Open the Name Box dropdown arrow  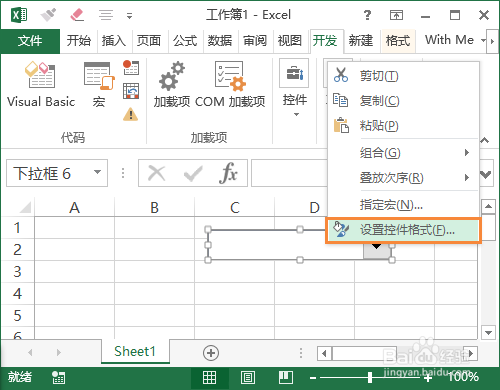97,172
